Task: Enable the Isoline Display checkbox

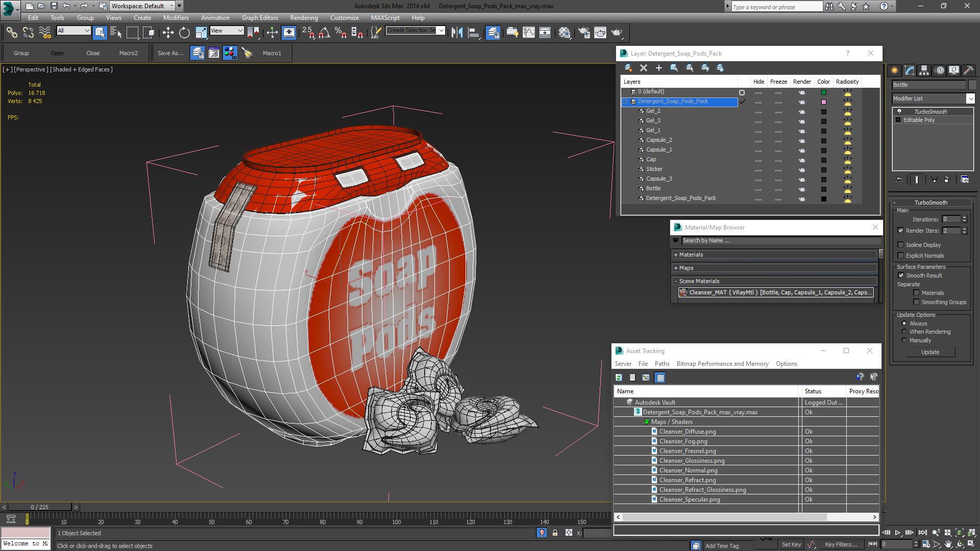Action: point(901,245)
